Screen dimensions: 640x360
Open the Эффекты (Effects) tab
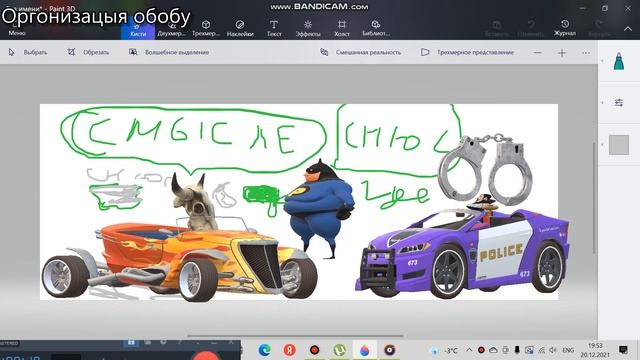[308, 30]
